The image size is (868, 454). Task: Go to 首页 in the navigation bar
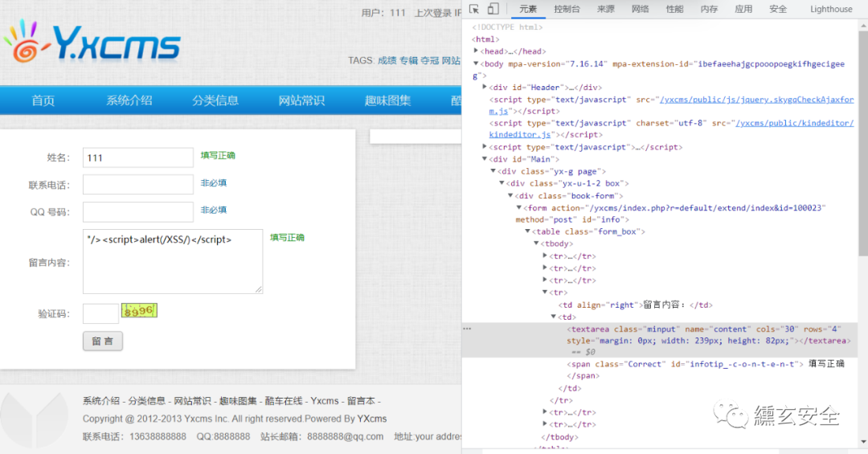pos(43,100)
